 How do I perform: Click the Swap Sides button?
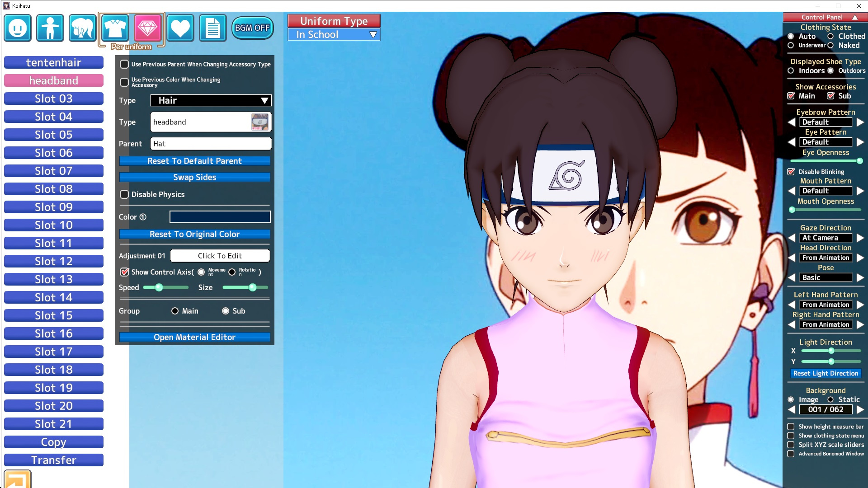(195, 177)
